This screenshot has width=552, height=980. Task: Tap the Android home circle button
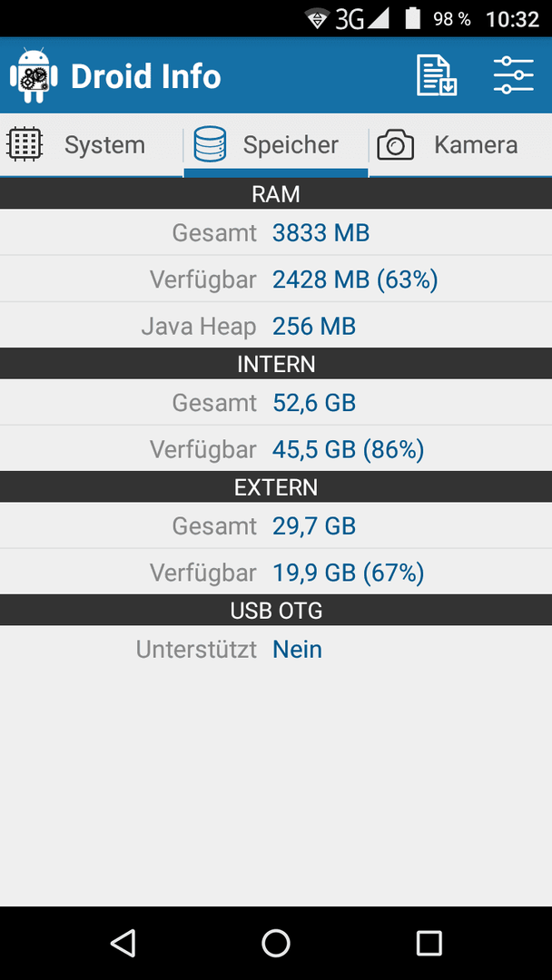point(276,943)
